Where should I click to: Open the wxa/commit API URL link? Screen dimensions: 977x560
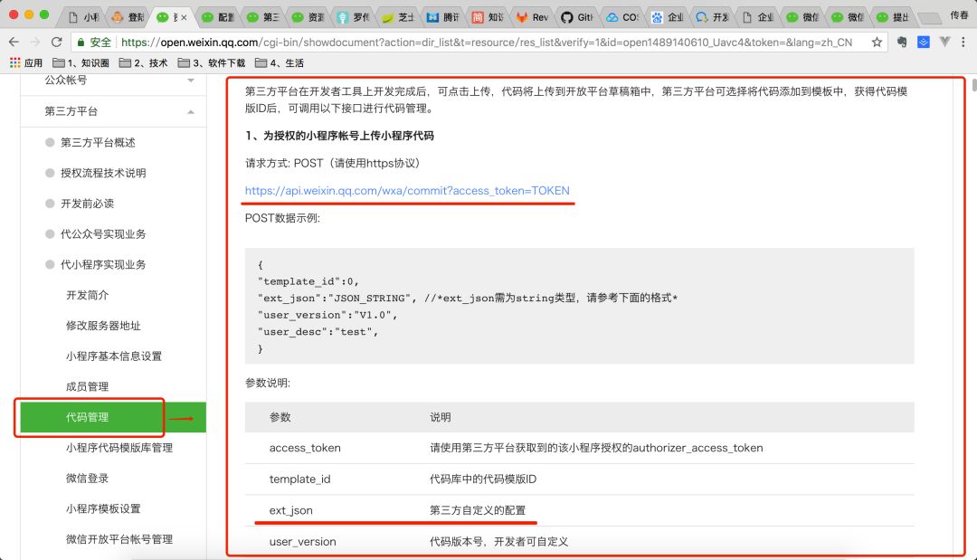tap(407, 191)
